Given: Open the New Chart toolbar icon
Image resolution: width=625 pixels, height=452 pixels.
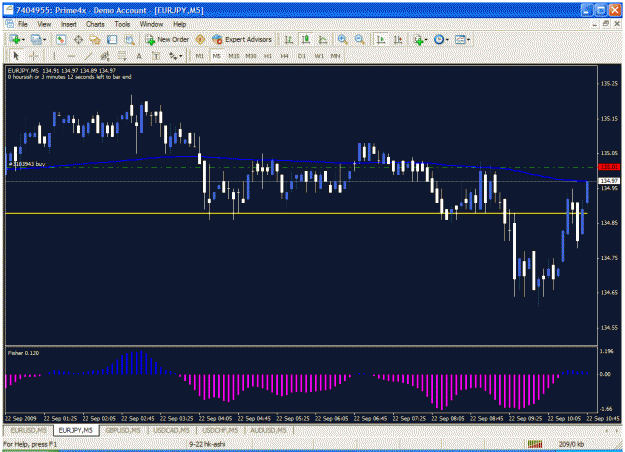Looking at the screenshot, I should pyautogui.click(x=15, y=39).
